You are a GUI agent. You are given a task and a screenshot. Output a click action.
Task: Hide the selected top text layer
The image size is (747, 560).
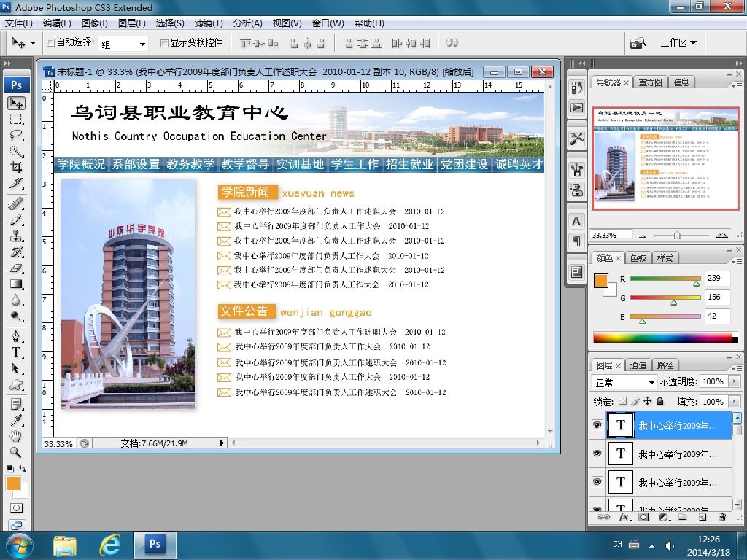click(597, 425)
